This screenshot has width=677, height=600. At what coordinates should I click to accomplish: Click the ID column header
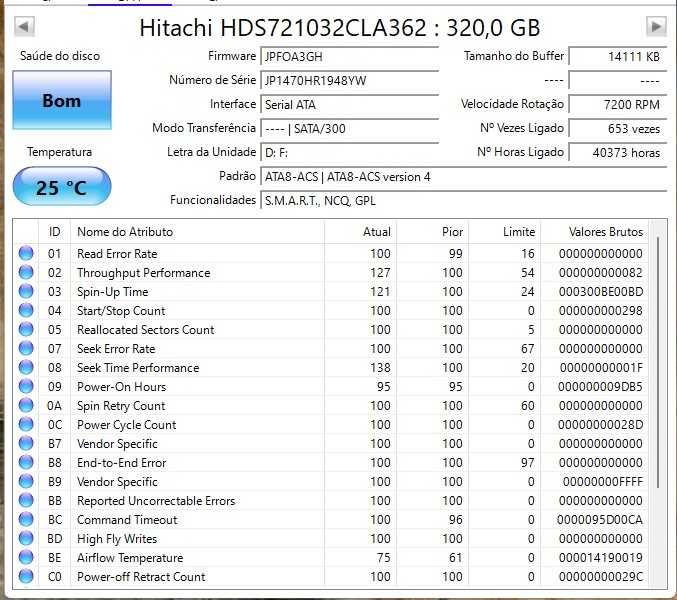[x=54, y=232]
